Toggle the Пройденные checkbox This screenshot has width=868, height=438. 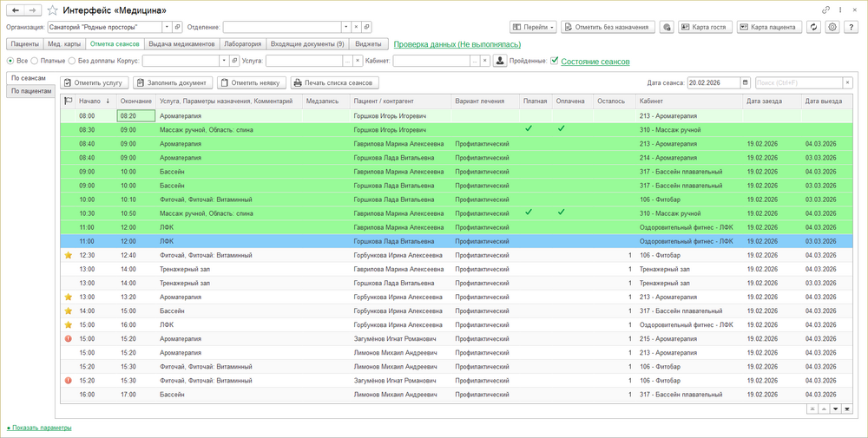click(554, 61)
